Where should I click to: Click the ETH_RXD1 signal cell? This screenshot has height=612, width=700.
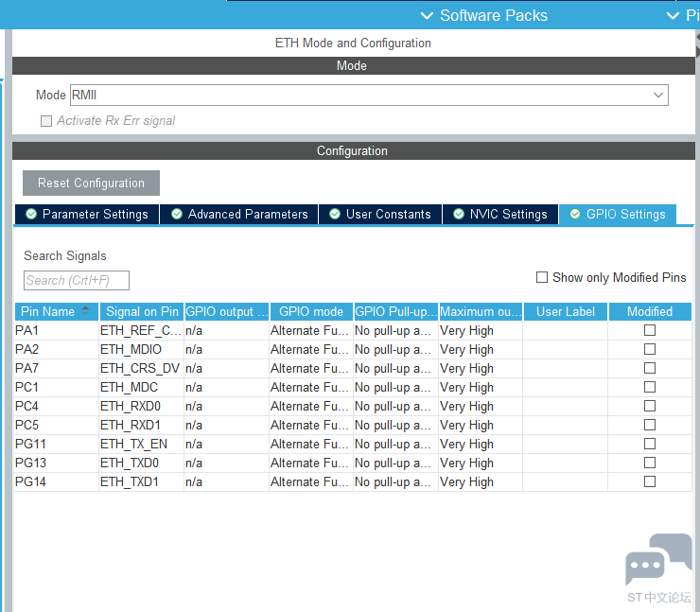point(141,426)
